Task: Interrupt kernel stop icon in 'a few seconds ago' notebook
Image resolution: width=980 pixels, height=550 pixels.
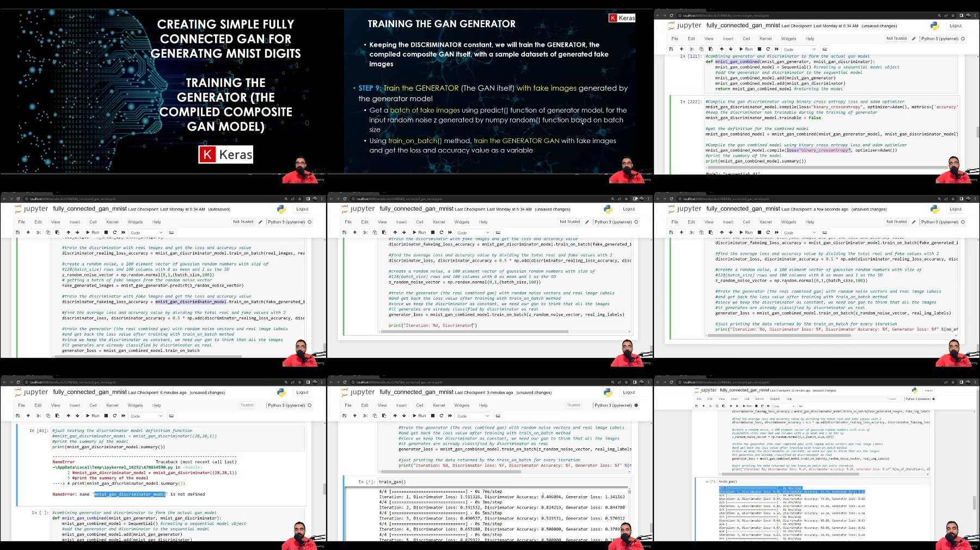Action: pos(759,232)
